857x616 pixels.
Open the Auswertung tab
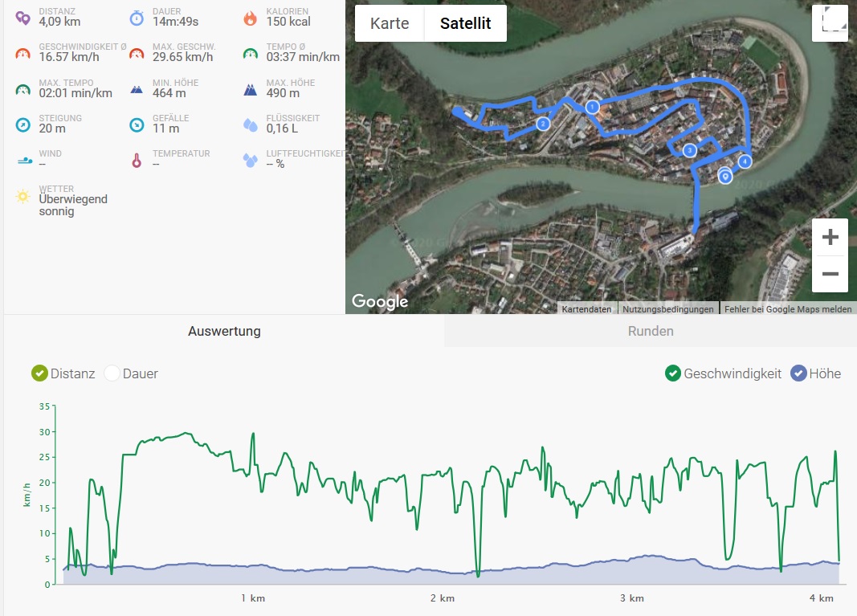coord(224,331)
